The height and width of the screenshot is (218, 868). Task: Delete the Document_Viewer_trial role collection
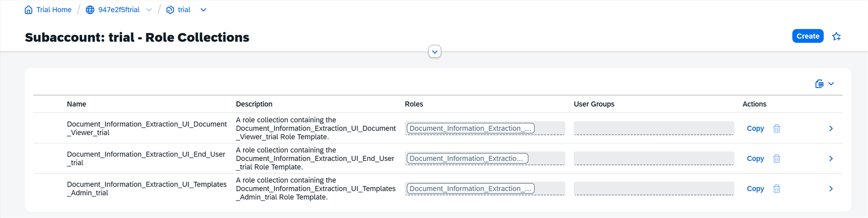pyautogui.click(x=777, y=128)
